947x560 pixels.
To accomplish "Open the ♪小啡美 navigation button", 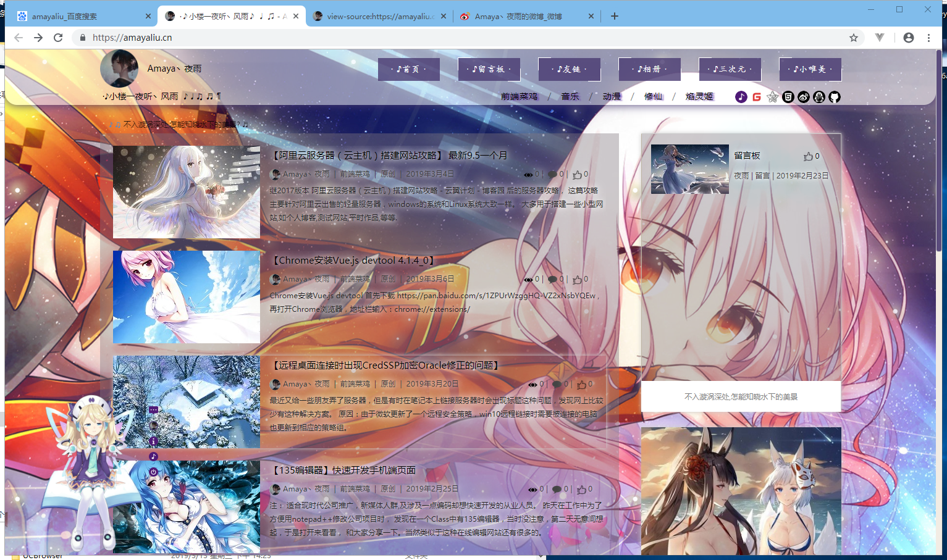I will [810, 69].
